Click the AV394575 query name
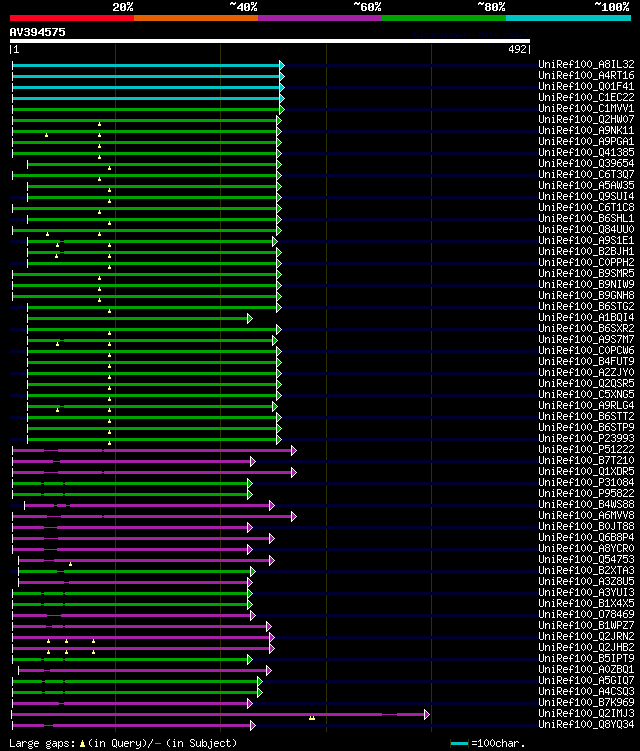 [37, 32]
